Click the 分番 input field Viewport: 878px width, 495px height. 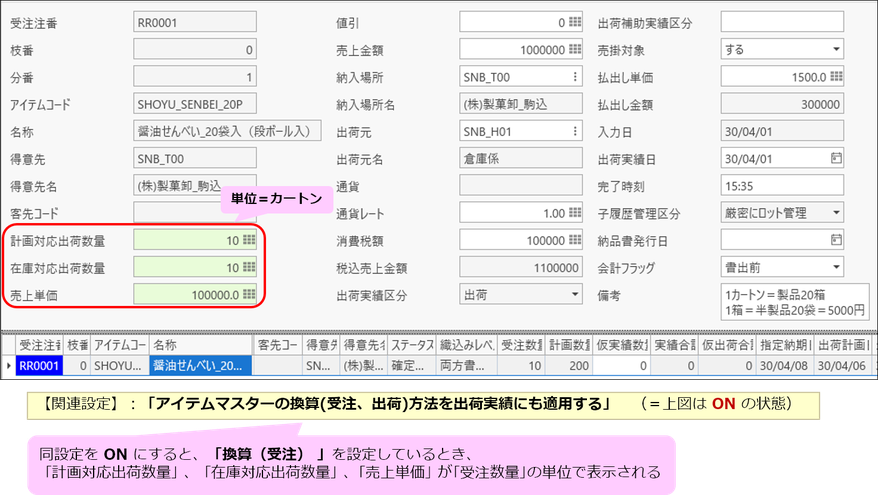(195, 77)
